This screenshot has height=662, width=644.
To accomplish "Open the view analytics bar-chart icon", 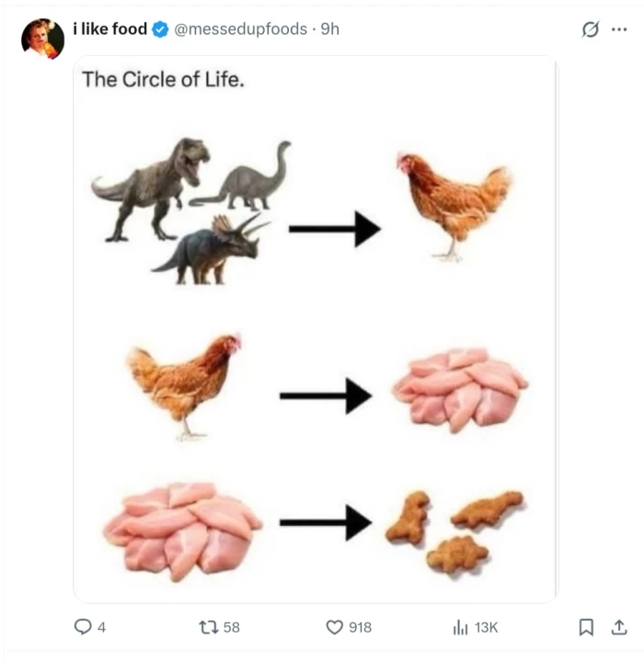I will (461, 627).
